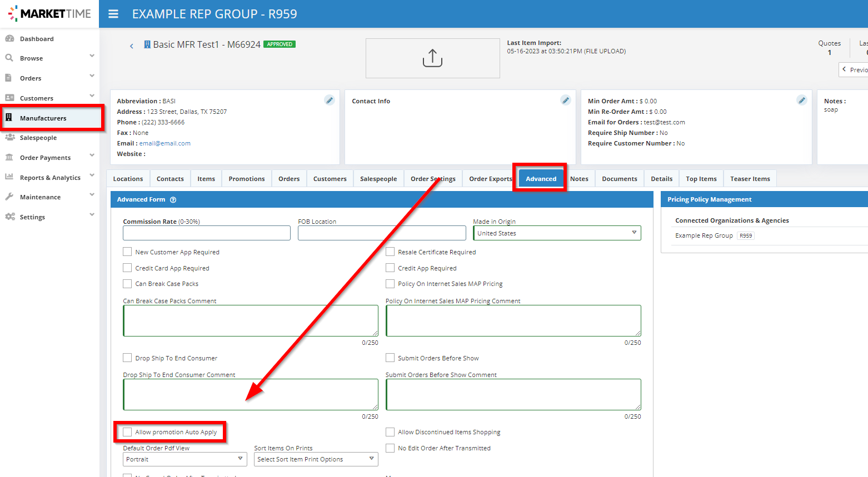Edit the address card with pencil icon
The height and width of the screenshot is (477, 868).
(330, 100)
